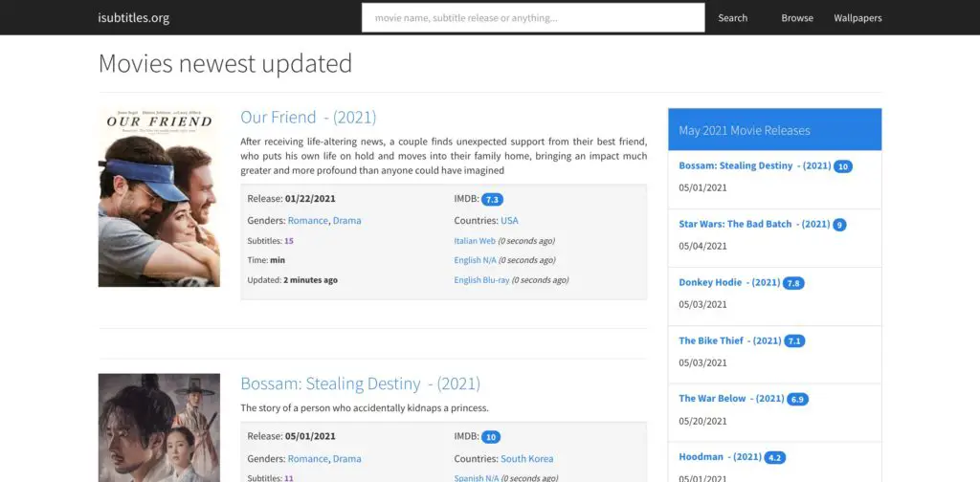Open the Browse menu item
Image resolution: width=980 pixels, height=482 pixels.
(x=797, y=17)
